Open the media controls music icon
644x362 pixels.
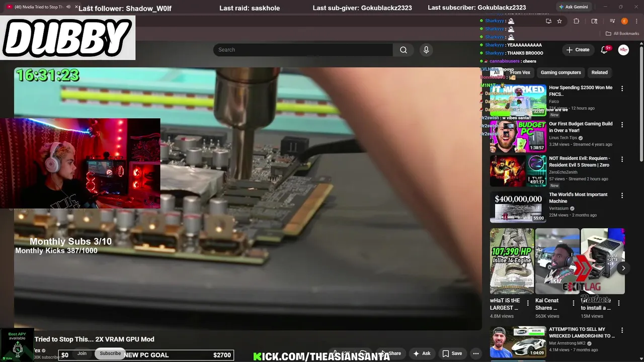(612, 21)
